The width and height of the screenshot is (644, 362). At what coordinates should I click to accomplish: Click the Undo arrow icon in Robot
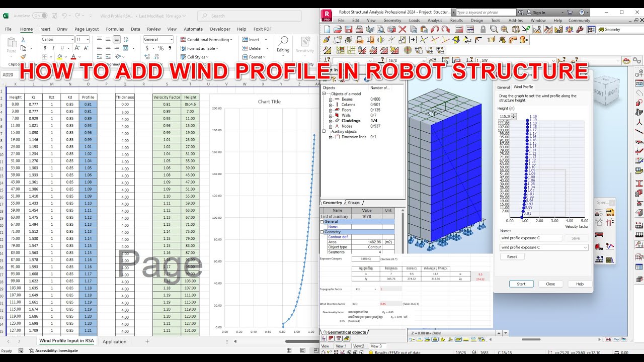pos(435,29)
